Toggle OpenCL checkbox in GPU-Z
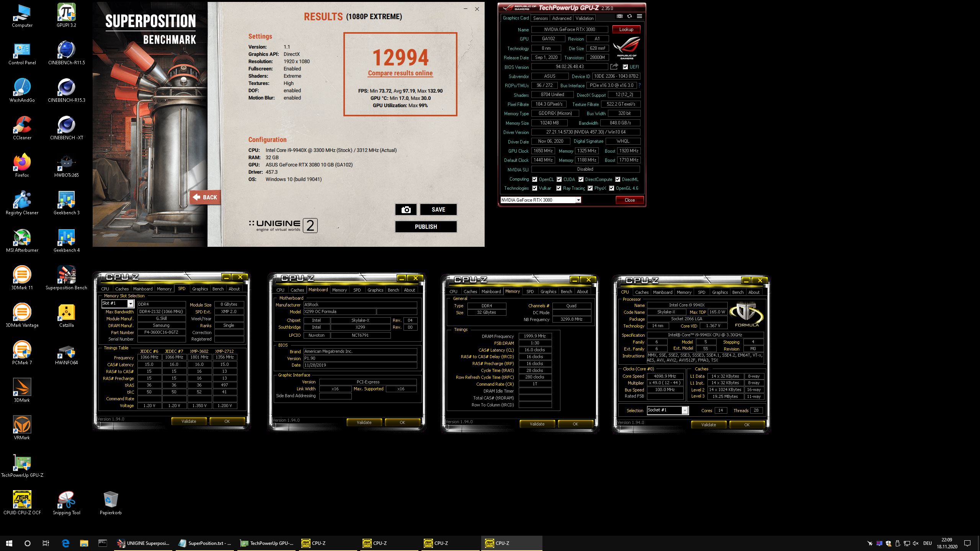Image resolution: width=980 pixels, height=551 pixels. [x=535, y=179]
